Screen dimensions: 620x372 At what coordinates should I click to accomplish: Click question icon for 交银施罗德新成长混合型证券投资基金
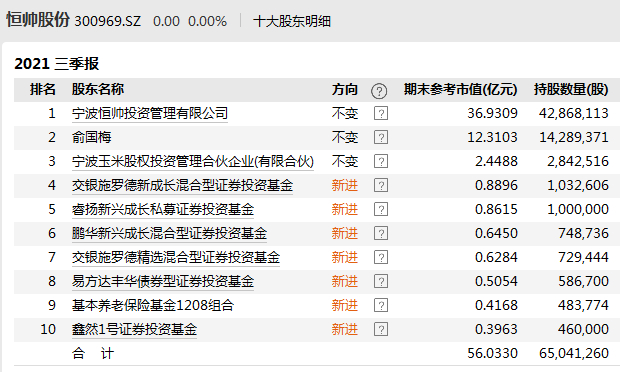(x=381, y=185)
